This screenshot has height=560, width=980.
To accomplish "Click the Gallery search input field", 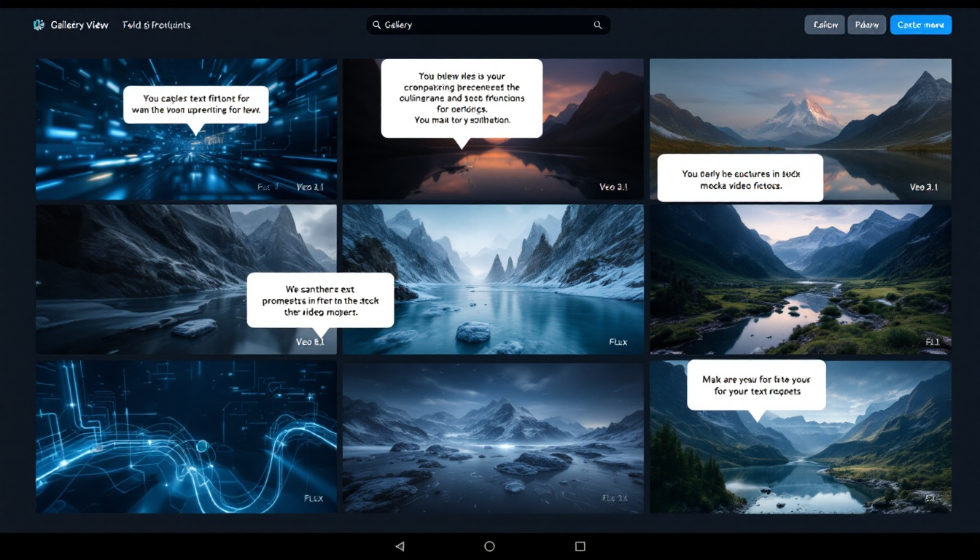I will (x=481, y=24).
